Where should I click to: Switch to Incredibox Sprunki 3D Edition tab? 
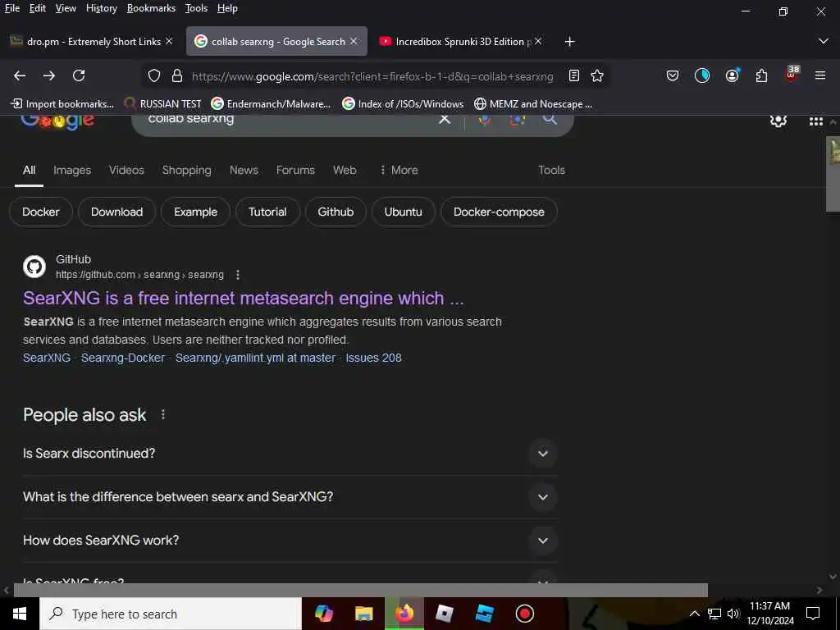point(459,41)
